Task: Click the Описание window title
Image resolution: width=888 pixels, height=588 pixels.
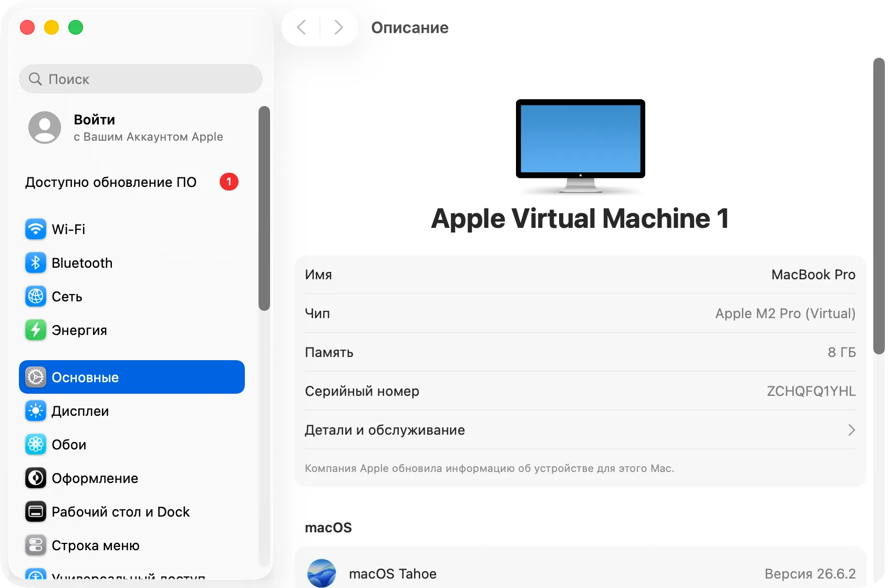Action: pyautogui.click(x=410, y=28)
